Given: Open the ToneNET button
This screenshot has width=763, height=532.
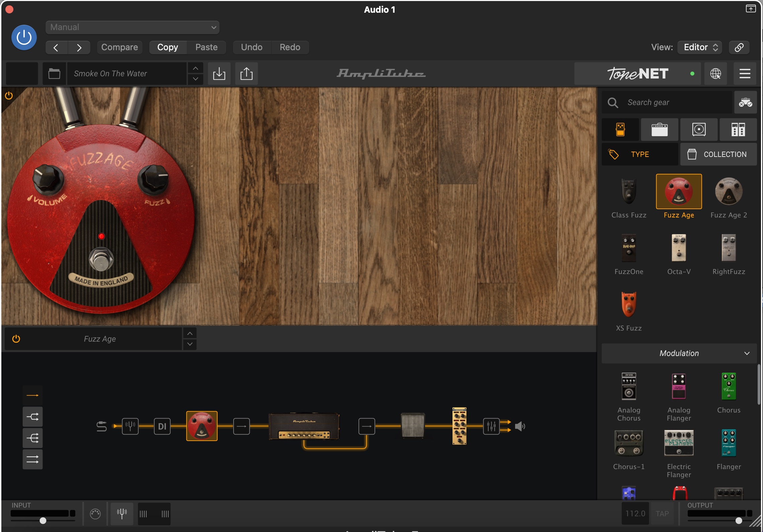Looking at the screenshot, I should (638, 74).
